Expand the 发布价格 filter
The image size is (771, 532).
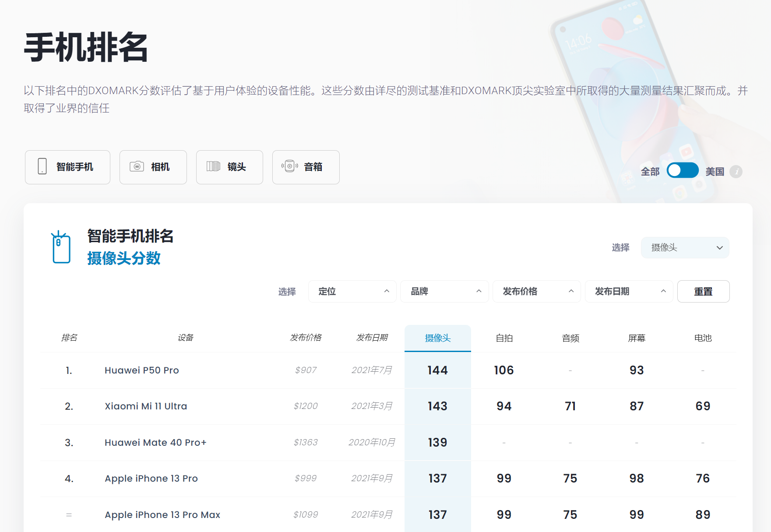pos(536,291)
